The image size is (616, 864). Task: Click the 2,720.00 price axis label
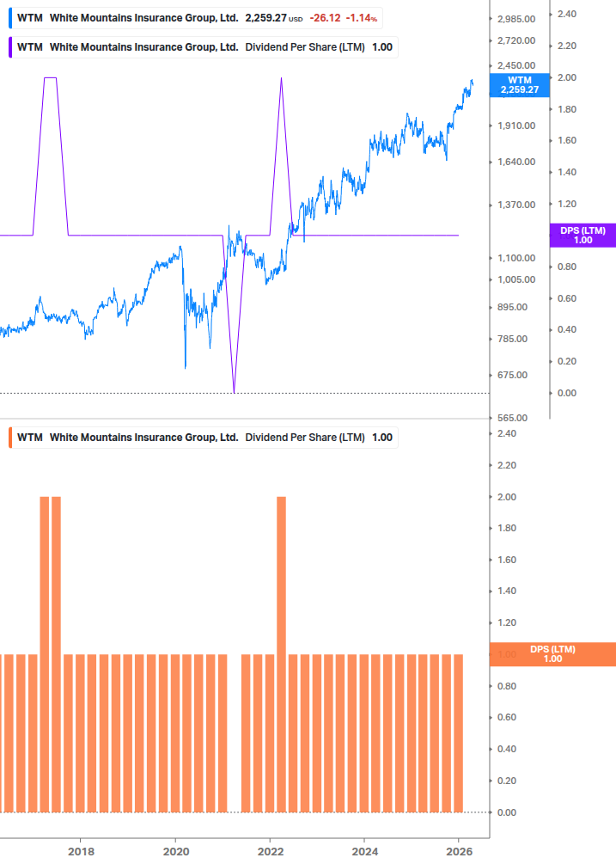pyautogui.click(x=516, y=40)
